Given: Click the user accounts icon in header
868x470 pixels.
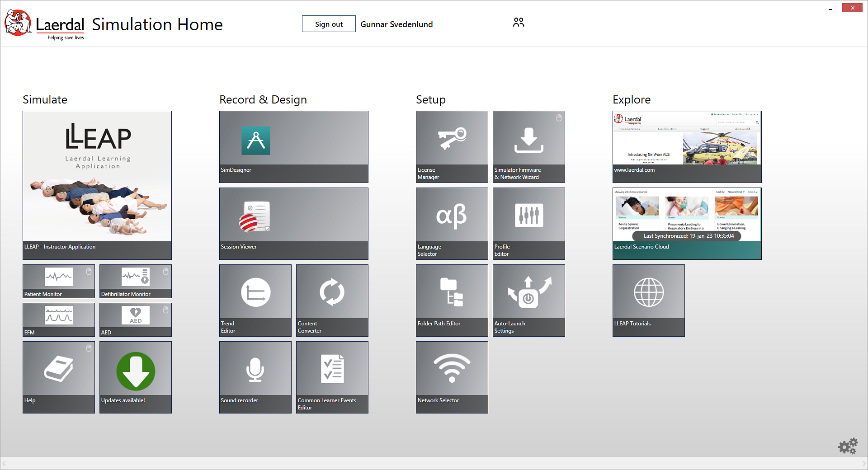Looking at the screenshot, I should coord(519,23).
